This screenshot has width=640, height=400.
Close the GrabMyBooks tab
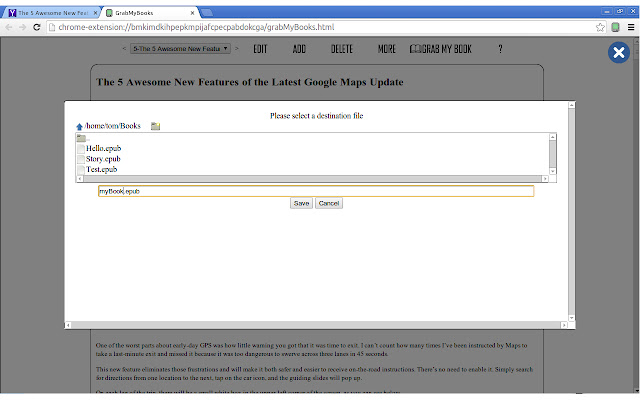[192, 13]
